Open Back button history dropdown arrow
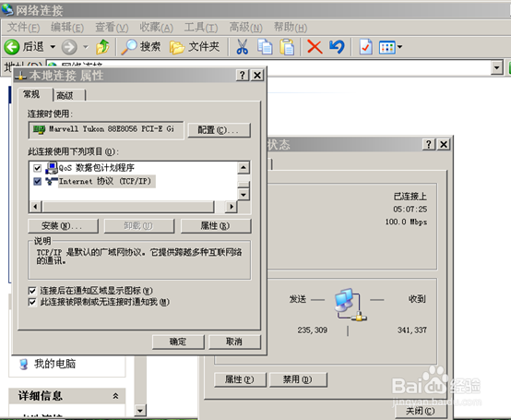The width and height of the screenshot is (511, 420). pos(53,47)
